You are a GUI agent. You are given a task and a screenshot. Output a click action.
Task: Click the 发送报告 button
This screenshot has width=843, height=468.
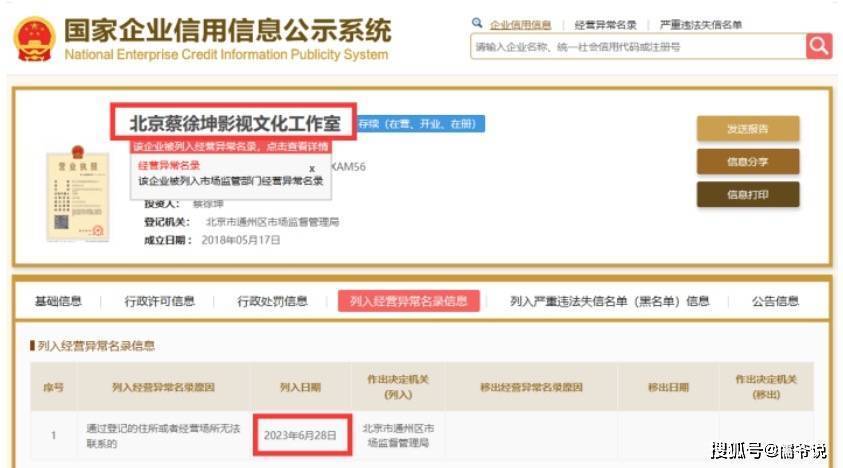pos(748,129)
